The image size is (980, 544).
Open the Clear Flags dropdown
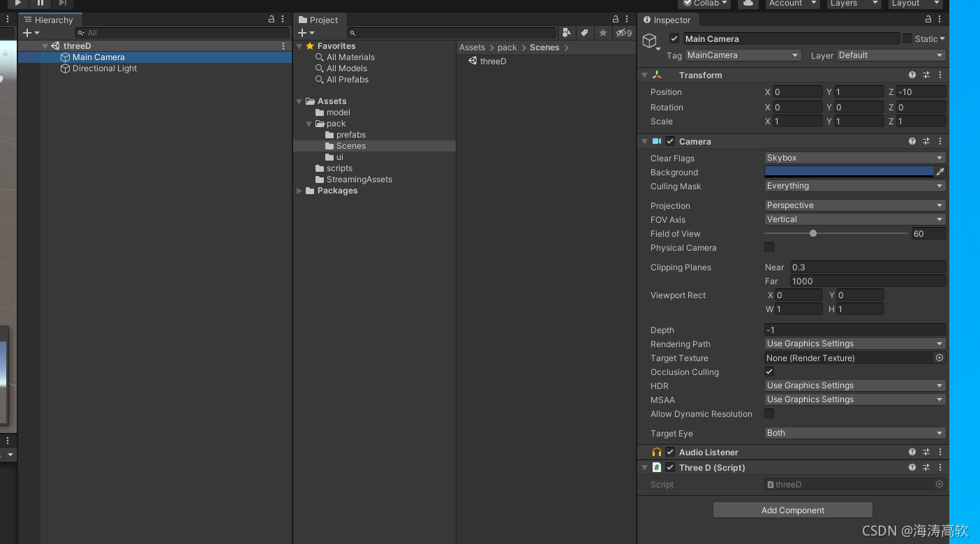click(x=855, y=158)
